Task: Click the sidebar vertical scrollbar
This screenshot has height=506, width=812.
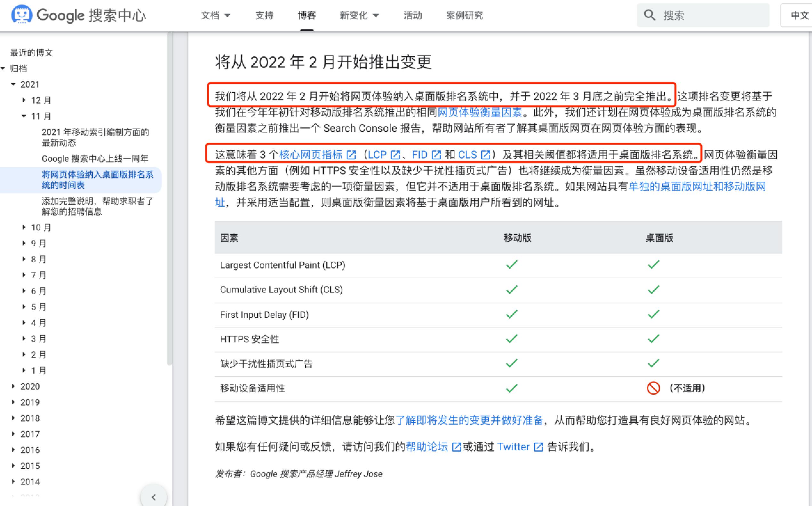Action: point(169,199)
